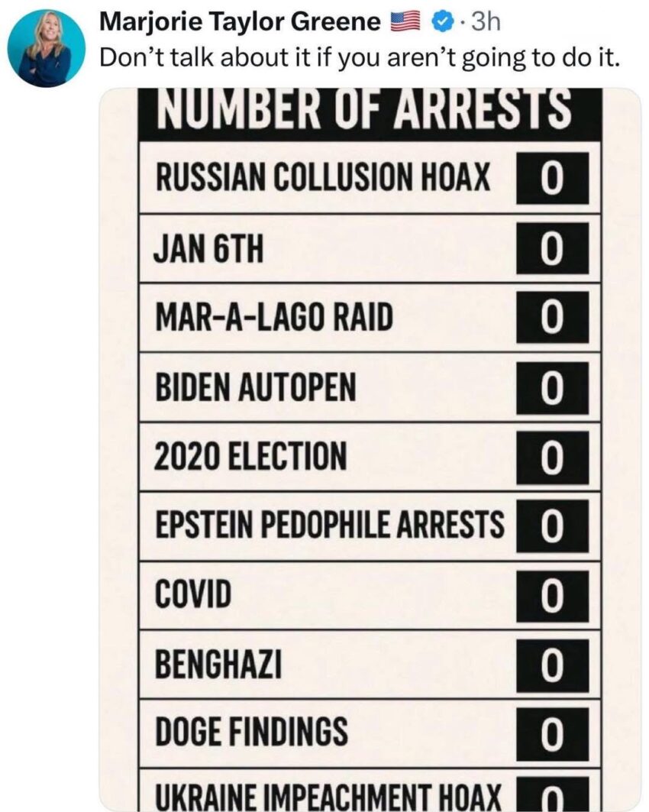649x812 pixels.
Task: Open the Marjorie Taylor Greene profile name
Action: [x=241, y=23]
